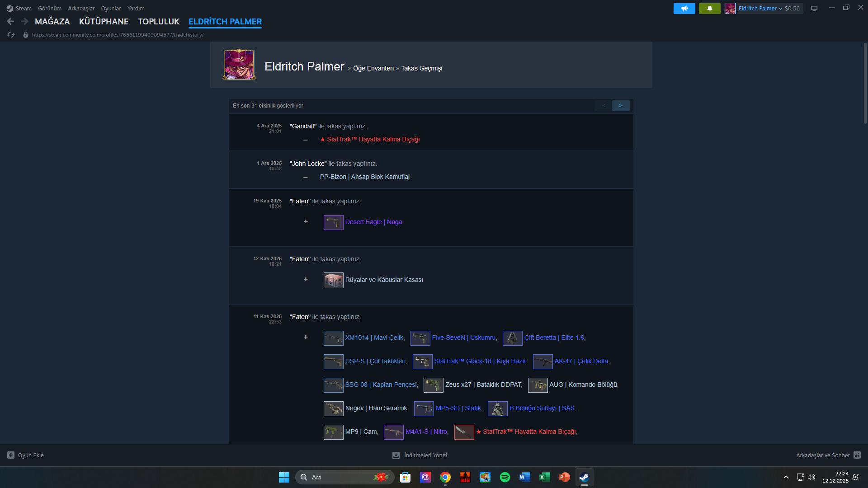This screenshot has height=488, width=868.
Task: Click the Zeus x27 Bataklık DDPAT thumbnail
Action: [x=434, y=385]
